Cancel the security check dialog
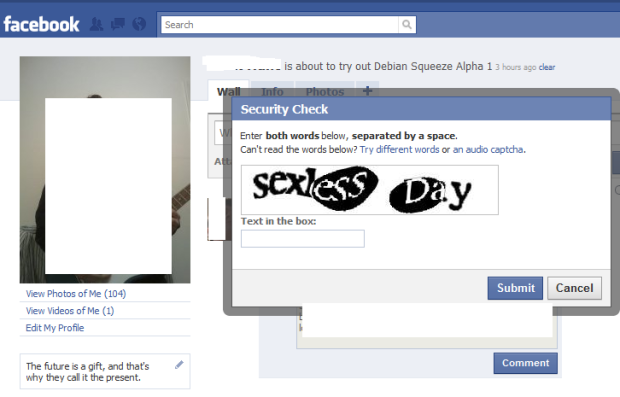 point(575,288)
